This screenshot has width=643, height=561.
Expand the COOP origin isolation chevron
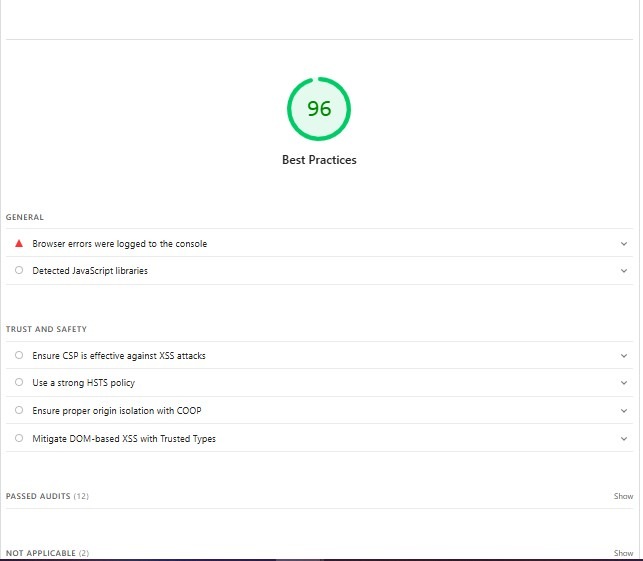click(624, 411)
